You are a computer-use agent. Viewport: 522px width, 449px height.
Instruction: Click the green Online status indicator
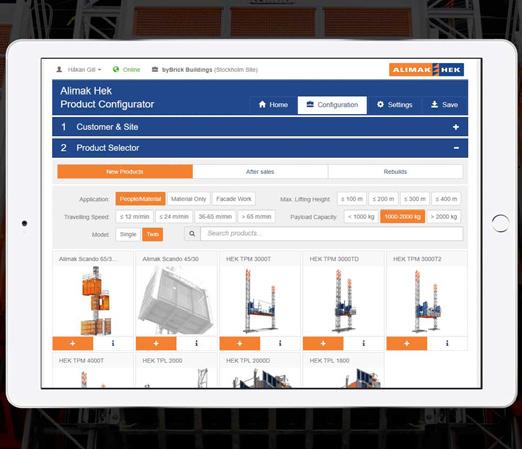coord(126,70)
